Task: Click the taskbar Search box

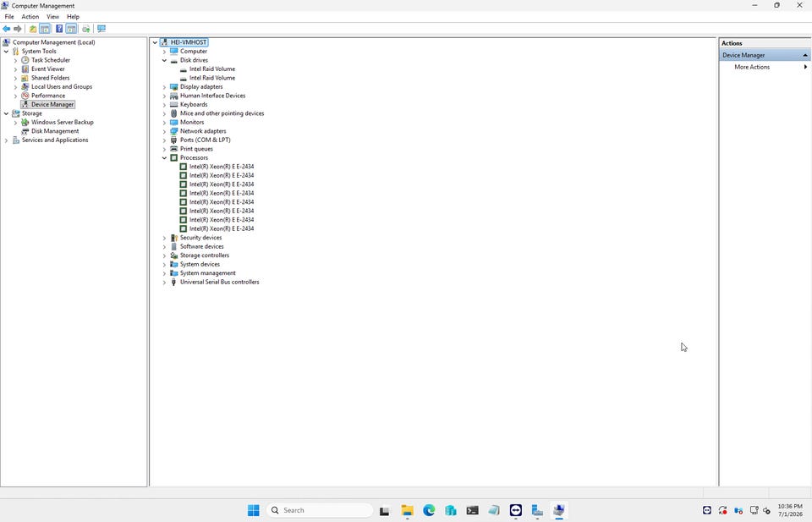Action: pyautogui.click(x=320, y=510)
